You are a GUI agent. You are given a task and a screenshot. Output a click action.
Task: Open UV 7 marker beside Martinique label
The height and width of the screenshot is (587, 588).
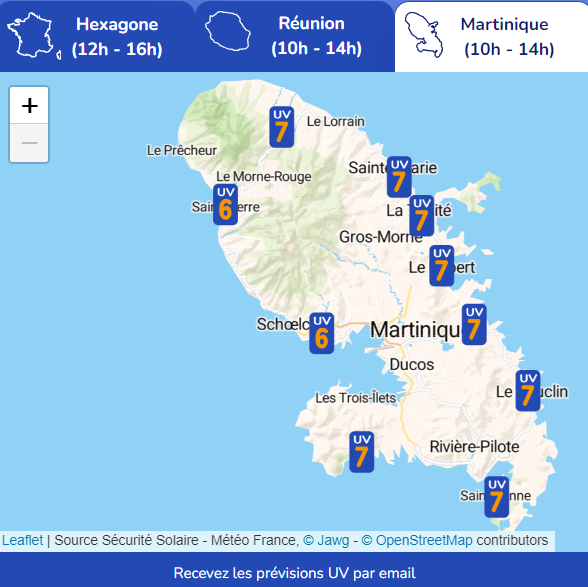coord(474,325)
